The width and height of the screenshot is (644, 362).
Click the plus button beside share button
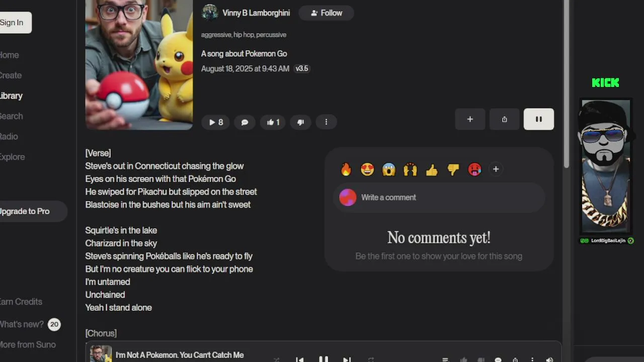[470, 119]
